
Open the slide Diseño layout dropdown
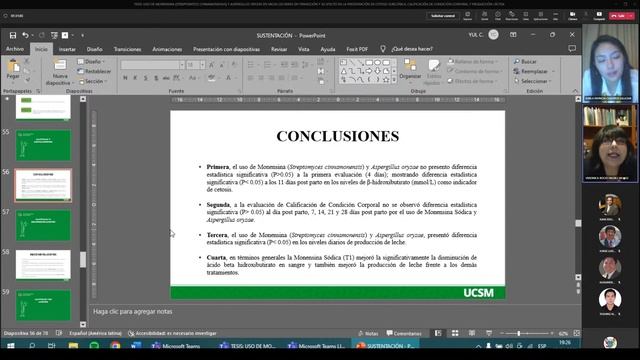click(92, 61)
